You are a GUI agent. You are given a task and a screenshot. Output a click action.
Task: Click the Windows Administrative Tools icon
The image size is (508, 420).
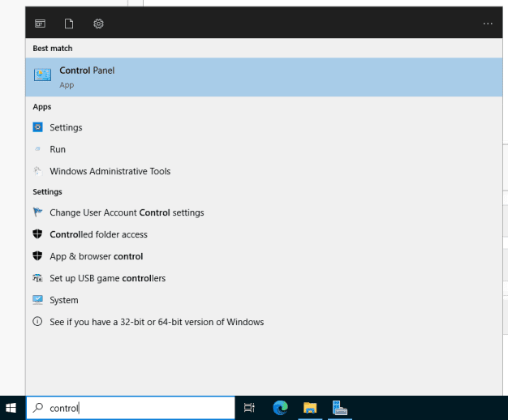(37, 170)
